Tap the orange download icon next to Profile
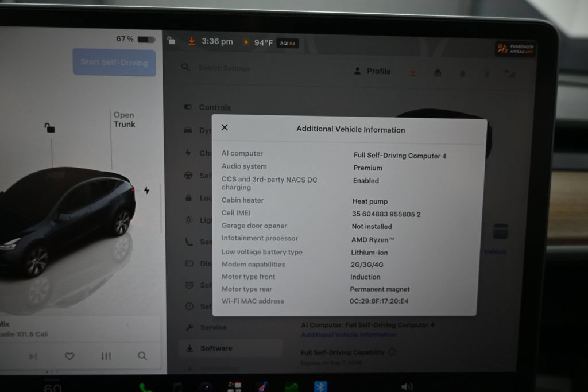588x392 pixels. click(x=413, y=72)
